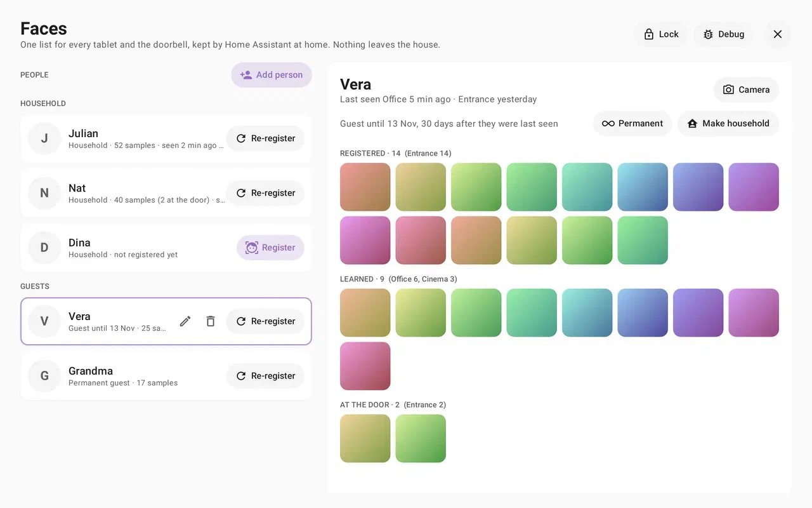Select Dina's avatar circle
Screen dimensions: 812x508
44,248
